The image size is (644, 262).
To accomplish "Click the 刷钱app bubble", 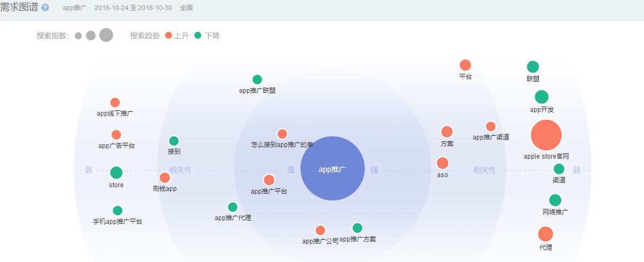I will 165,178.
